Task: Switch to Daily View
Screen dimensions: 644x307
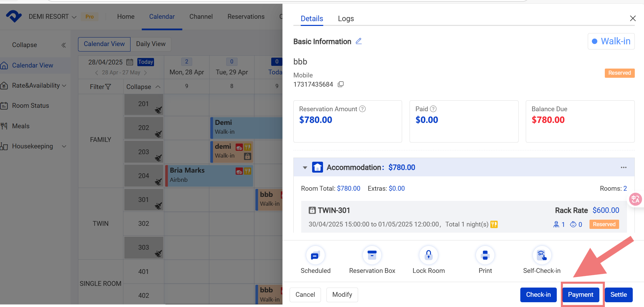Action: pos(151,44)
